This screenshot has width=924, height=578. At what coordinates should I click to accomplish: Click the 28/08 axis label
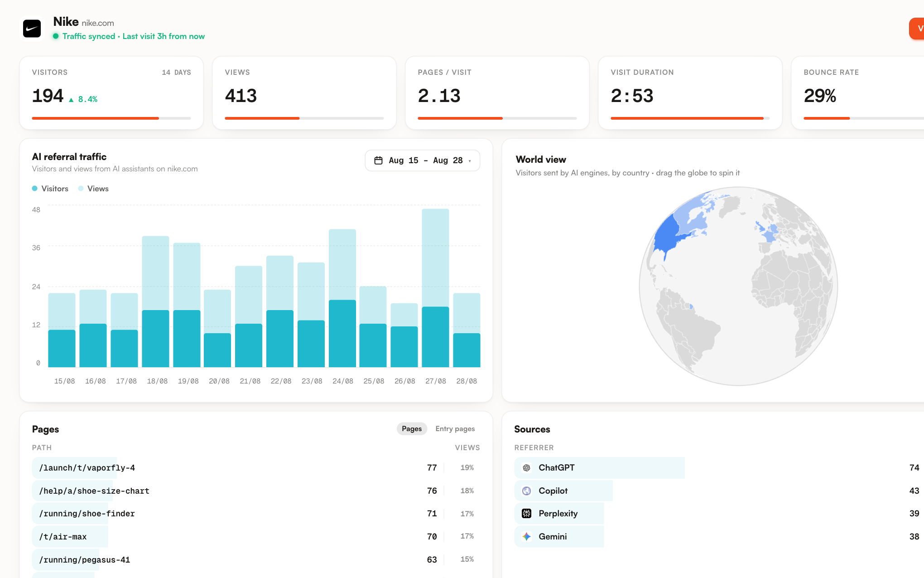click(467, 381)
